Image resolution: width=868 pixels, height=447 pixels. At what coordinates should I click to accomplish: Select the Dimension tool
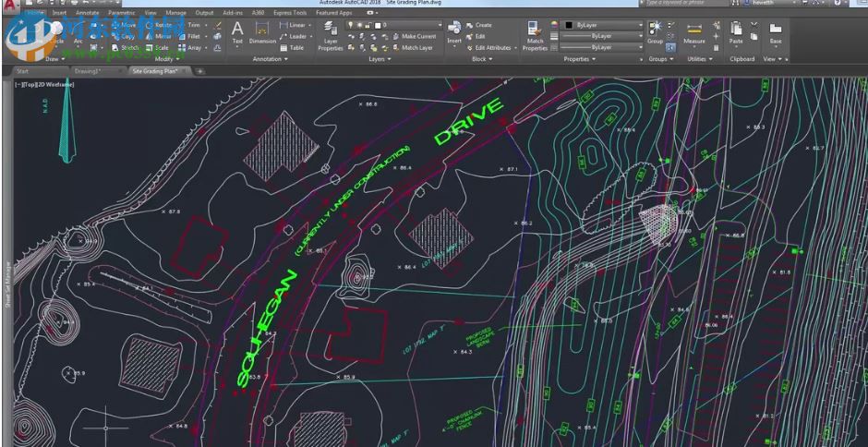pos(262,32)
